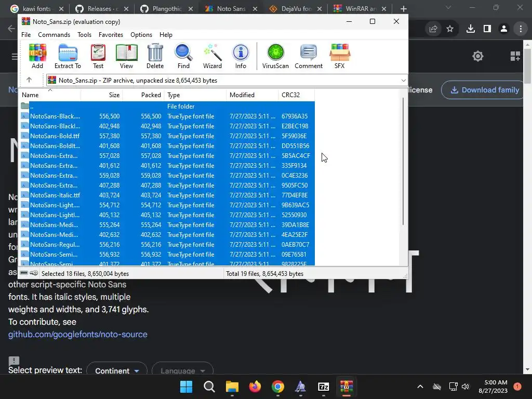Toggle Google Fonts theme brightness icon

tap(478, 56)
